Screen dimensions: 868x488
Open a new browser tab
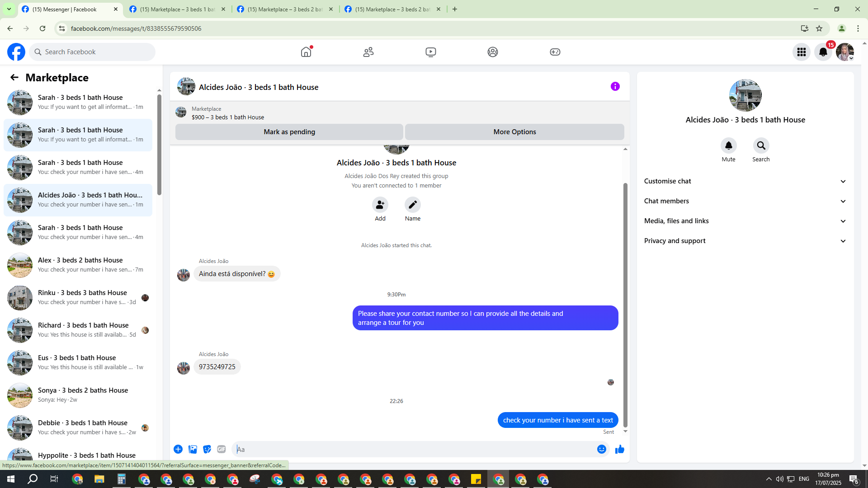pos(455,9)
